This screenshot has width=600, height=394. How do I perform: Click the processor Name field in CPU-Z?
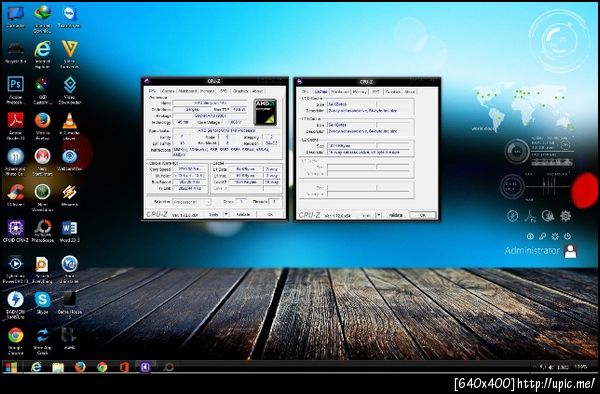tap(210, 103)
